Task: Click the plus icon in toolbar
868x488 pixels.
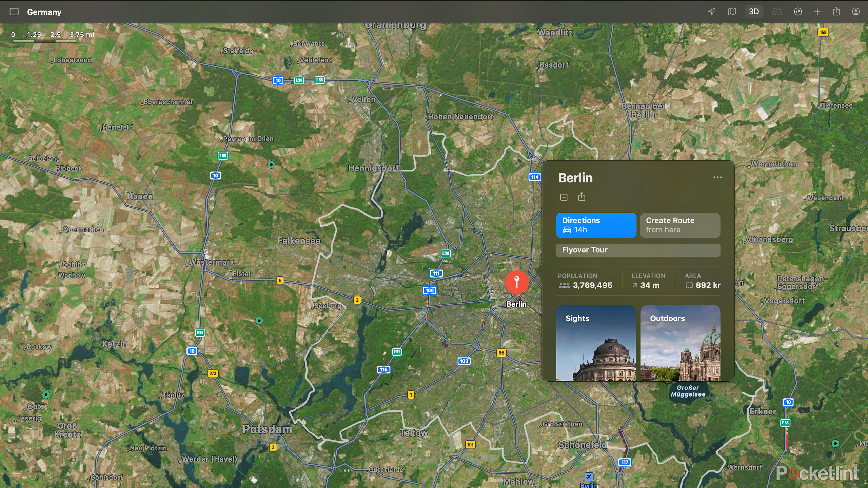Action: pos(817,12)
